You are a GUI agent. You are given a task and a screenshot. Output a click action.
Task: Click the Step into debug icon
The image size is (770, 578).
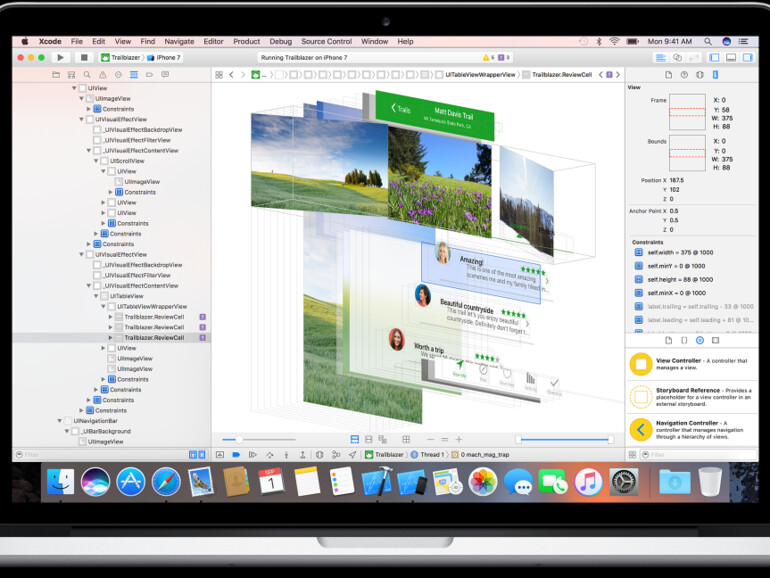tap(286, 455)
